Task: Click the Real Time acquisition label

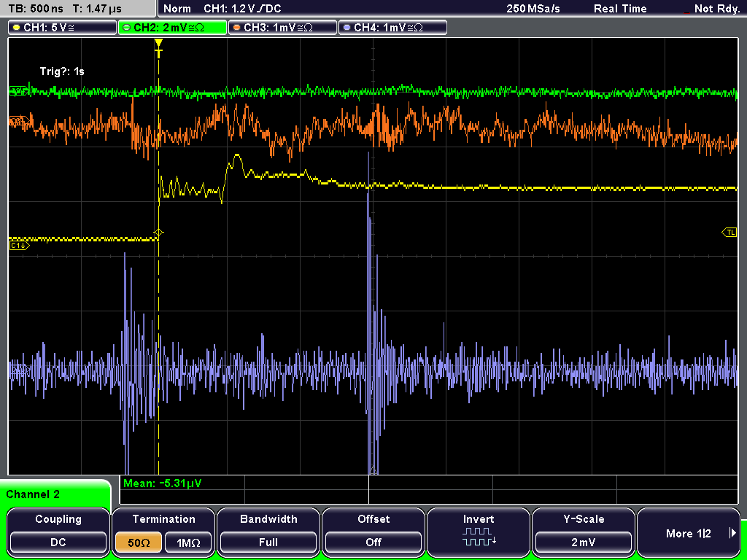Action: click(620, 9)
